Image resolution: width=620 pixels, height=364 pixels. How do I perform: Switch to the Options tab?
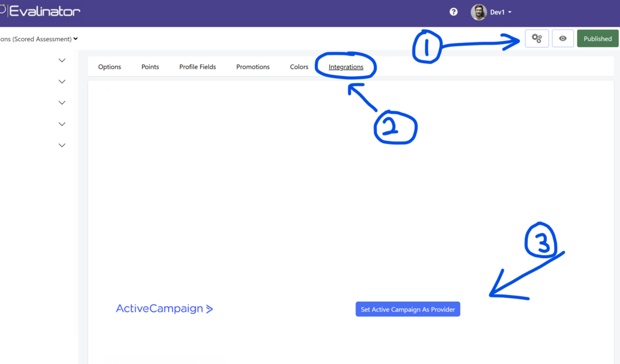pyautogui.click(x=110, y=67)
